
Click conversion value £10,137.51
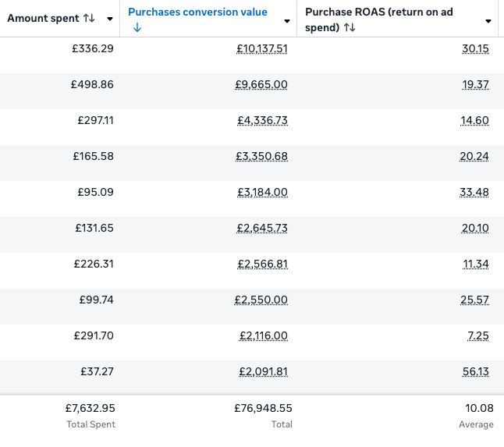coord(262,48)
